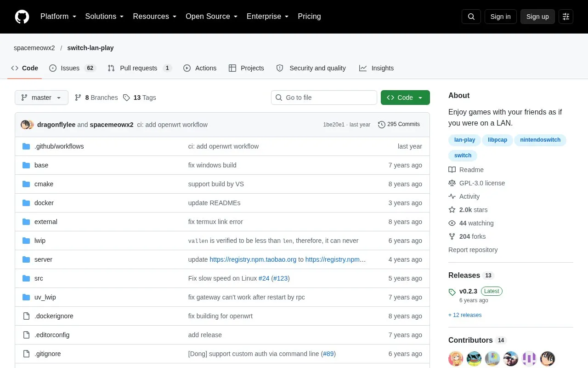Click the pulse icon beside Activity
The width and height of the screenshot is (588, 368).
click(452, 196)
